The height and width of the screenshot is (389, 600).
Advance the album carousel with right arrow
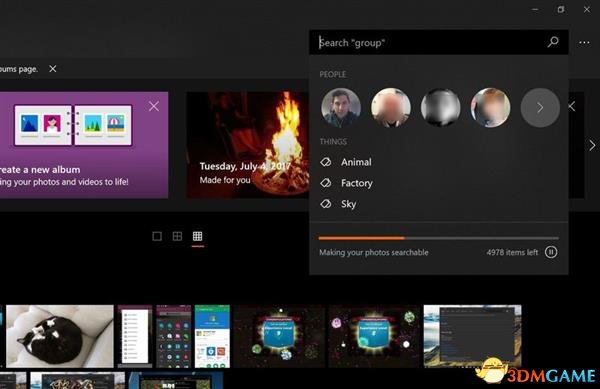[x=592, y=145]
